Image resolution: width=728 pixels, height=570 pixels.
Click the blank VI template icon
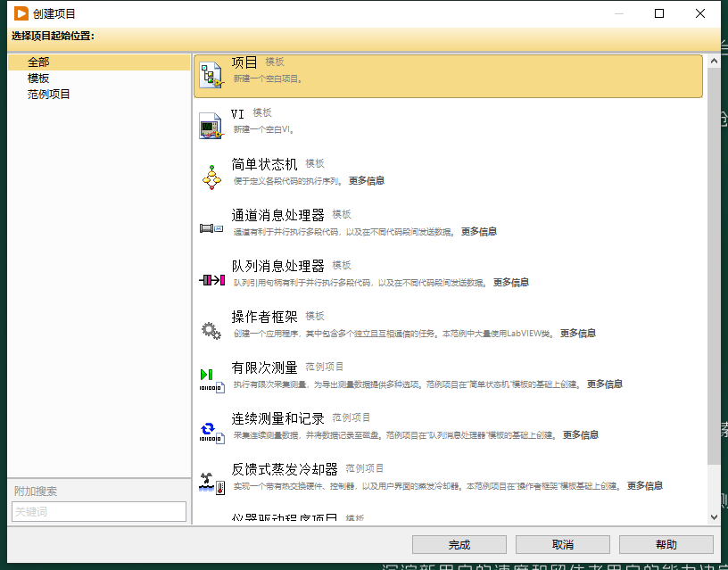point(211,126)
